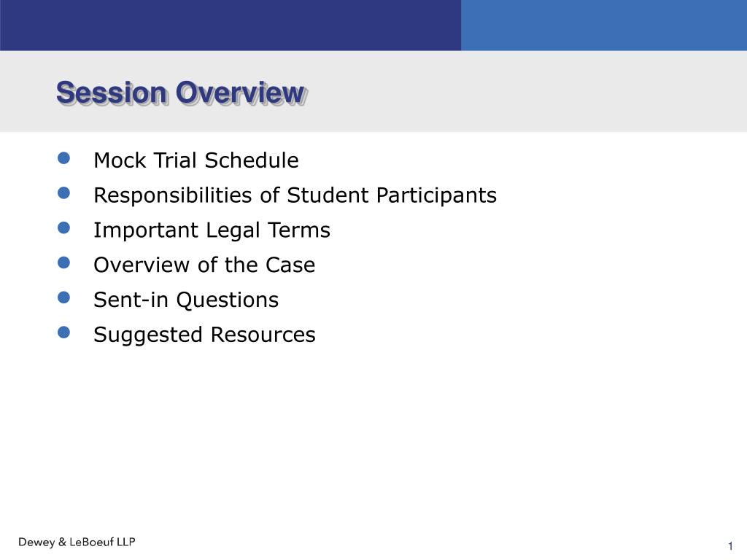The width and height of the screenshot is (747, 560).
Task: Click the bullet dot beside Overview of the Case
Action: (64, 262)
